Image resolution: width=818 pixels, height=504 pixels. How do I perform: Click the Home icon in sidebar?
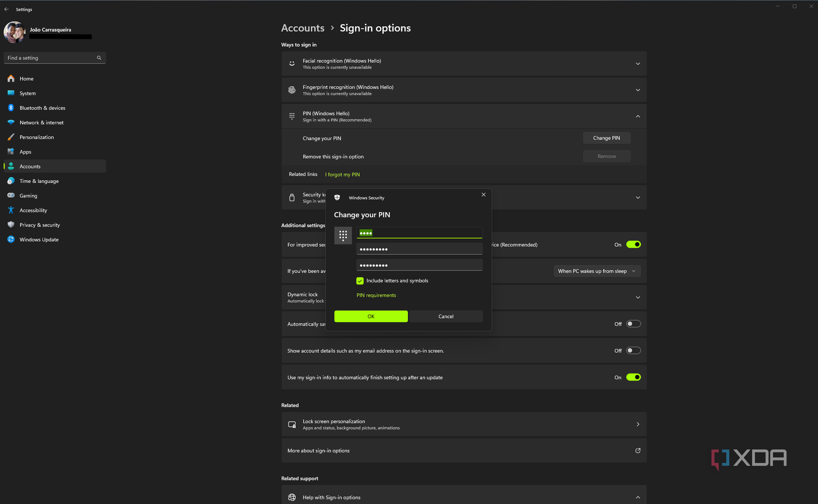click(11, 78)
